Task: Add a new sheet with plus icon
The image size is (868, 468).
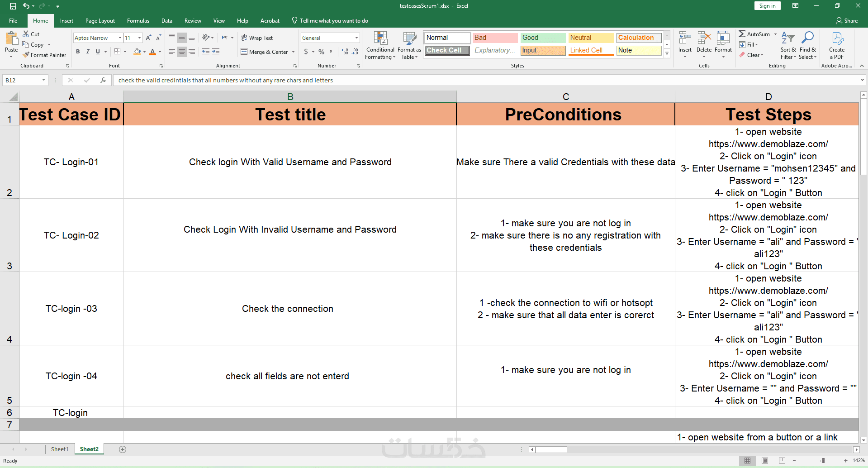Action: click(x=123, y=449)
